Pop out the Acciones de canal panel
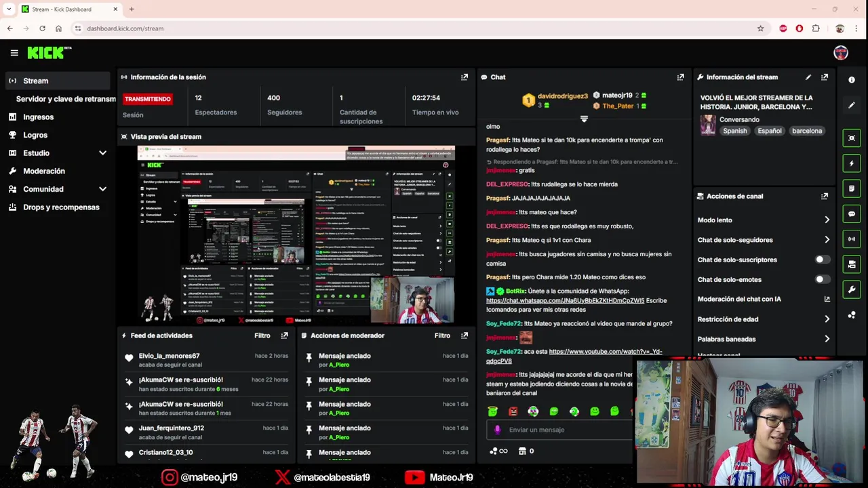The image size is (868, 488). pos(825,197)
